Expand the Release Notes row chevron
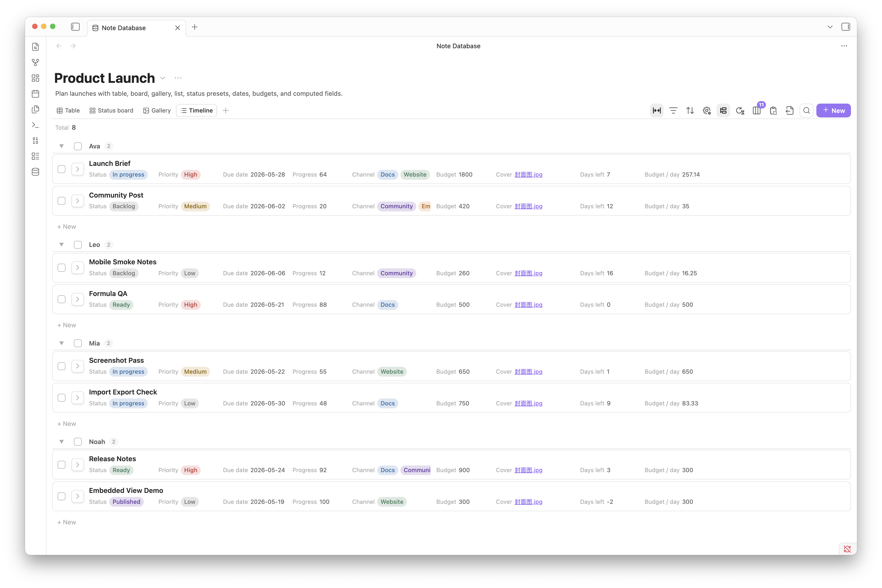The width and height of the screenshot is (882, 588). [78, 465]
